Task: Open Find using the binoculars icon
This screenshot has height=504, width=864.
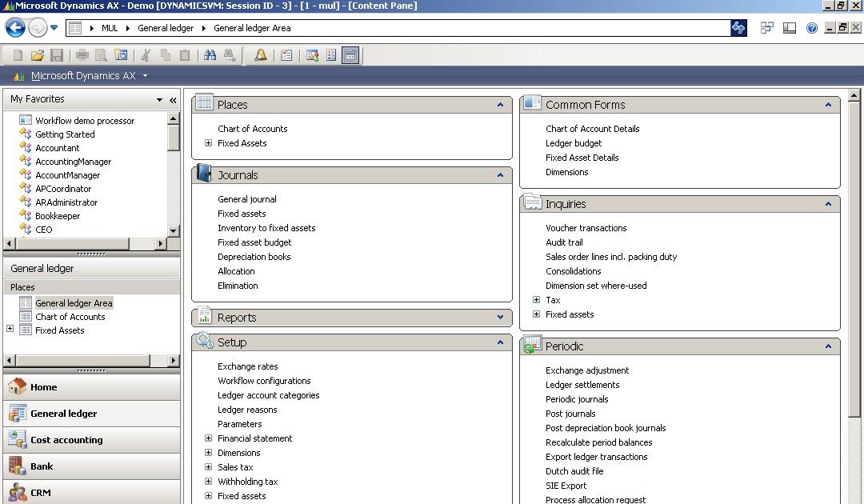Action: click(210, 55)
